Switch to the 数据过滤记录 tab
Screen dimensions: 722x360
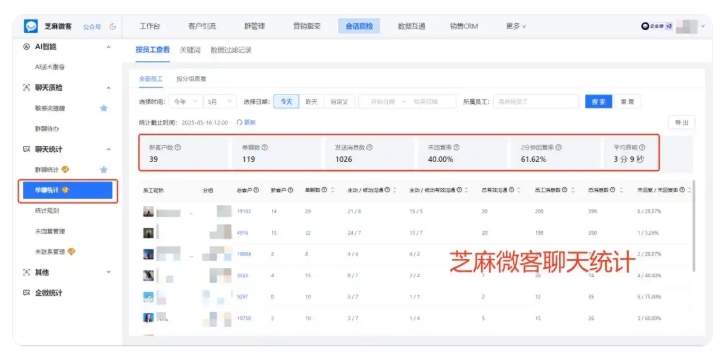point(231,50)
